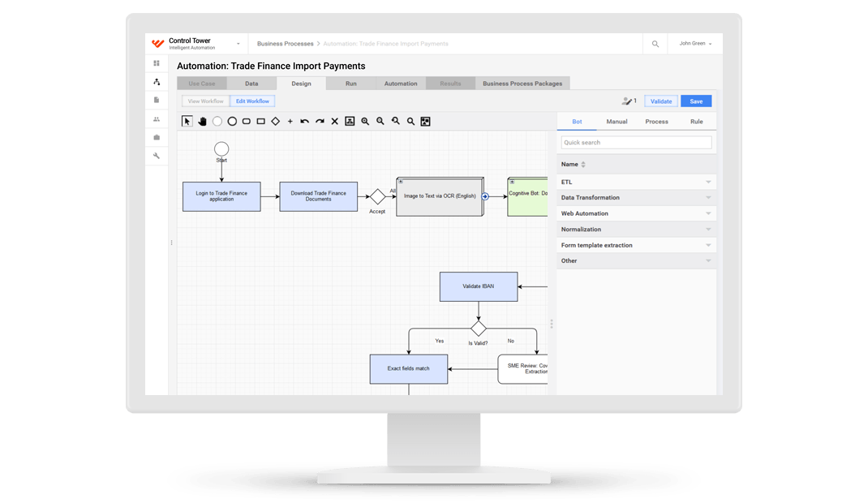
Task: Add a plain rectangle task shape
Action: (260, 121)
